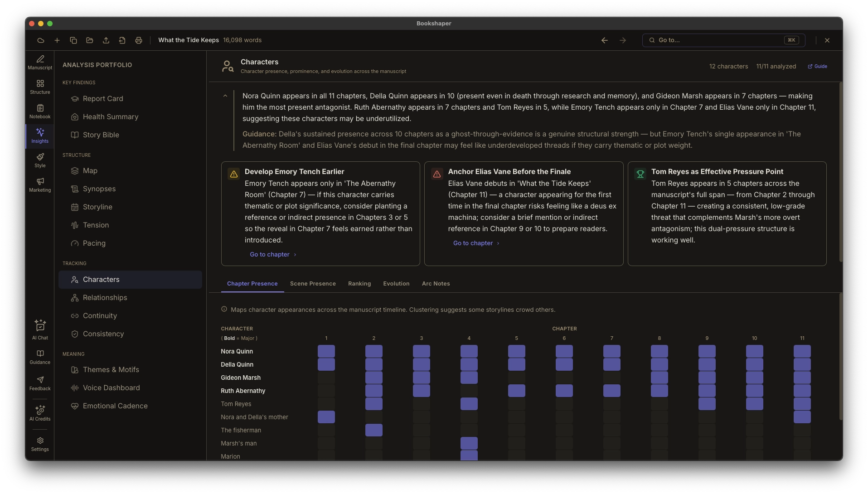Switch to the Scene Presence tab

pyautogui.click(x=313, y=284)
